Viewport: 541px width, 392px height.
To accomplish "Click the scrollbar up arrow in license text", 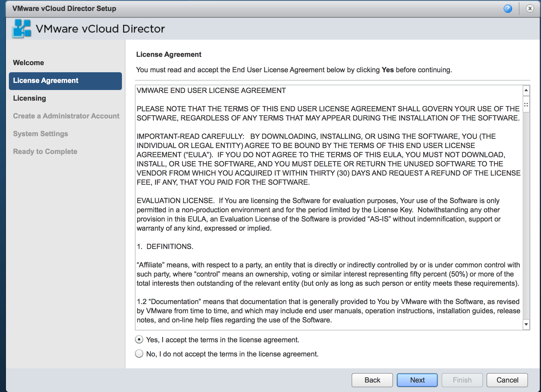I will click(526, 90).
